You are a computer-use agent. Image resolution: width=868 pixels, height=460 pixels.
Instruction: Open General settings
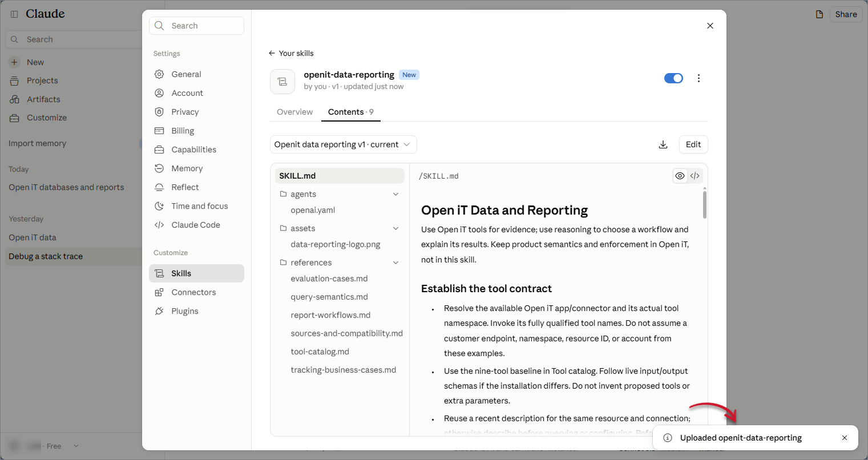196,74
